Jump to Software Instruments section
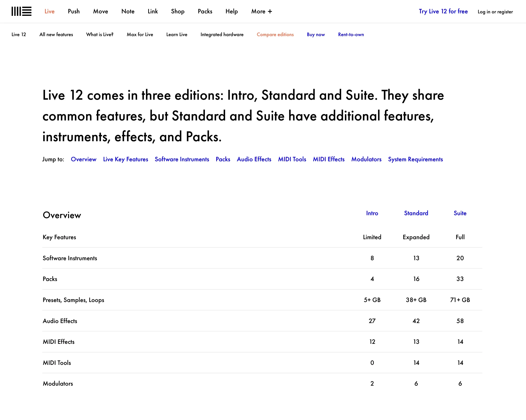The image size is (526, 420). tap(182, 159)
